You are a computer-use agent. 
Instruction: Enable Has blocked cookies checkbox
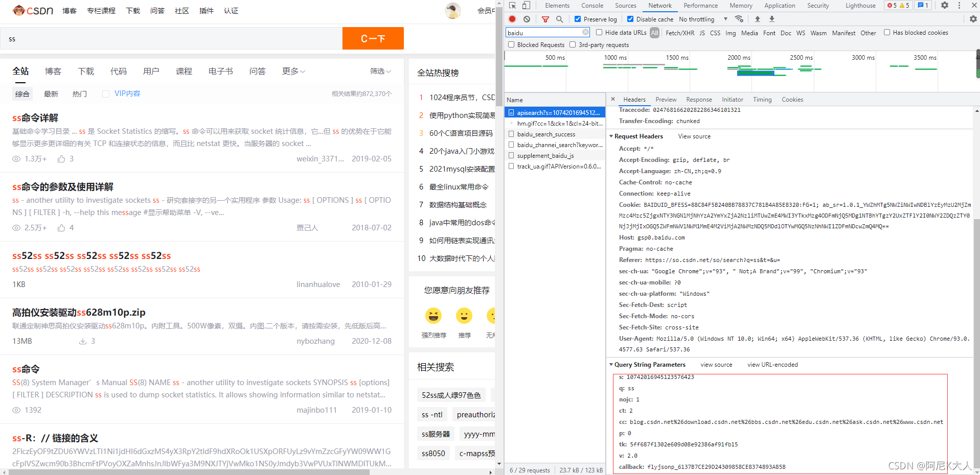pos(887,32)
